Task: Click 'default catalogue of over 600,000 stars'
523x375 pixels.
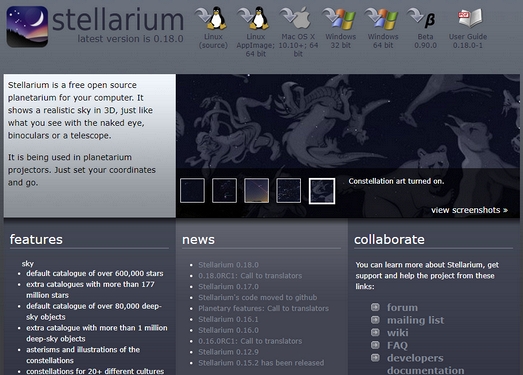Action: [x=95, y=274]
